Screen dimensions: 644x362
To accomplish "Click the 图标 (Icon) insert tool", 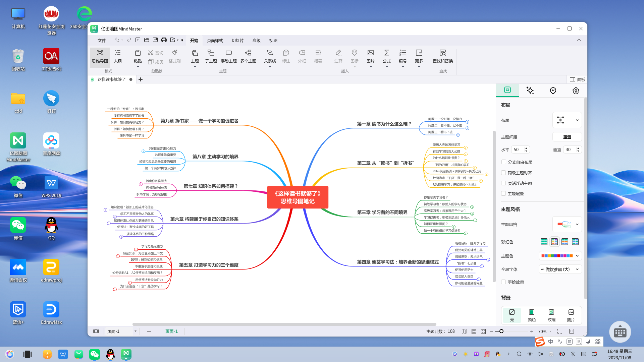I will [x=354, y=56].
